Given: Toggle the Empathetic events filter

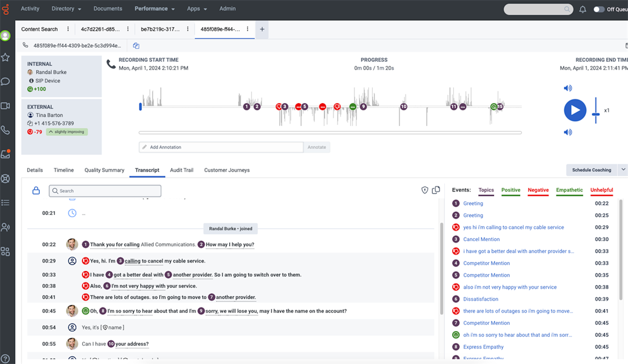Looking at the screenshot, I should (x=569, y=190).
